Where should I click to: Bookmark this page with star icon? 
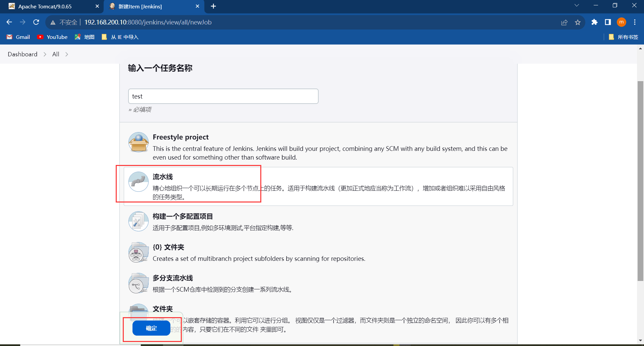pyautogui.click(x=578, y=22)
